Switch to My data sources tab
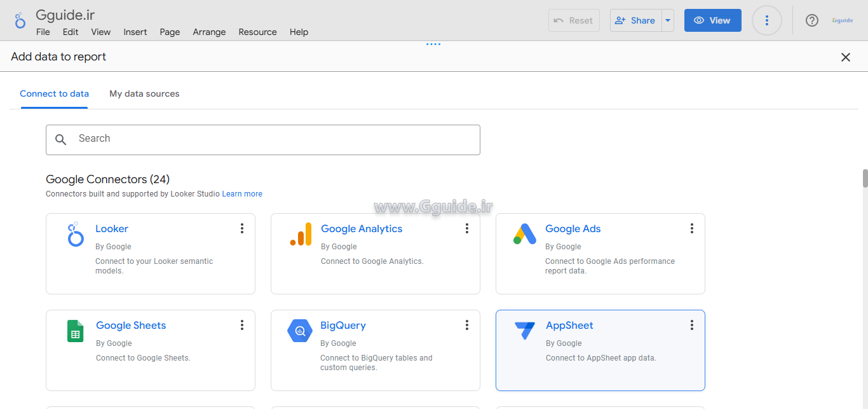The width and height of the screenshot is (868, 414). (144, 93)
